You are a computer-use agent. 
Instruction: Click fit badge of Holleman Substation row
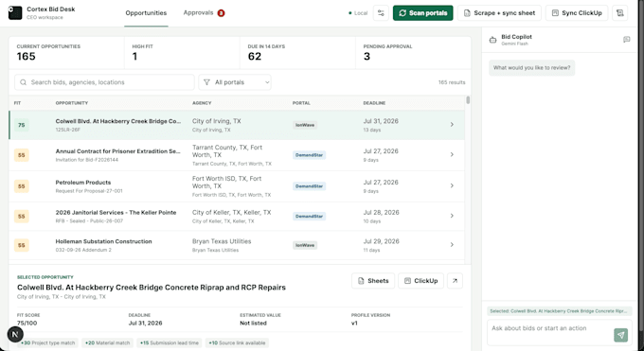(x=22, y=245)
